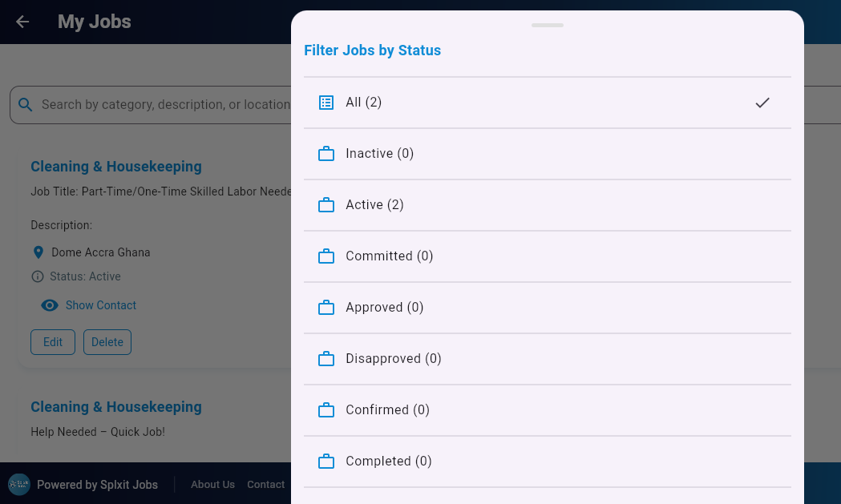Select the Disapproved (0) option
Image resolution: width=841 pixels, height=504 pixels.
393,359
